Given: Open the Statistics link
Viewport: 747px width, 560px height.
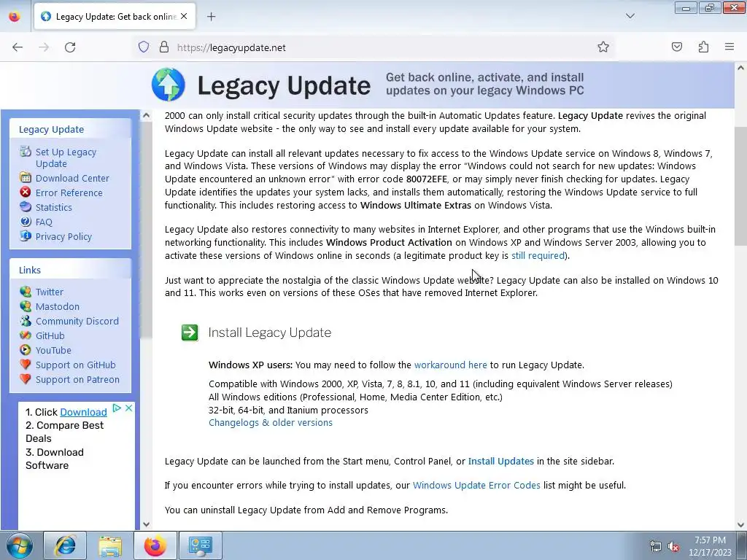Looking at the screenshot, I should click(x=54, y=207).
